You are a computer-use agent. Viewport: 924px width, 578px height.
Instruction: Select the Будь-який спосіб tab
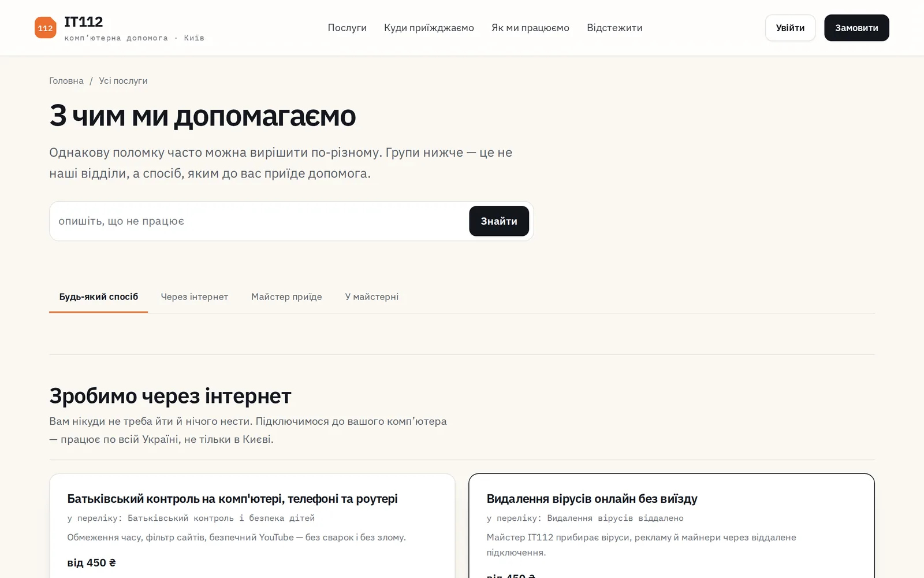tap(99, 297)
